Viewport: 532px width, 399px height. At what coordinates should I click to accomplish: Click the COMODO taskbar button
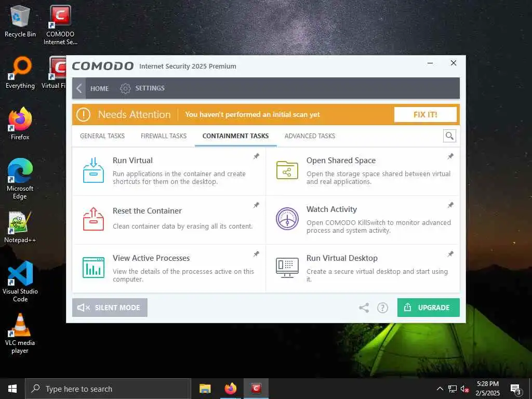click(x=256, y=389)
